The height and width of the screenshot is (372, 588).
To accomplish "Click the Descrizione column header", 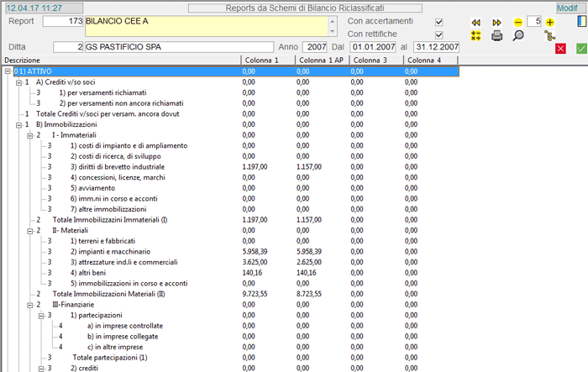I will 122,60.
